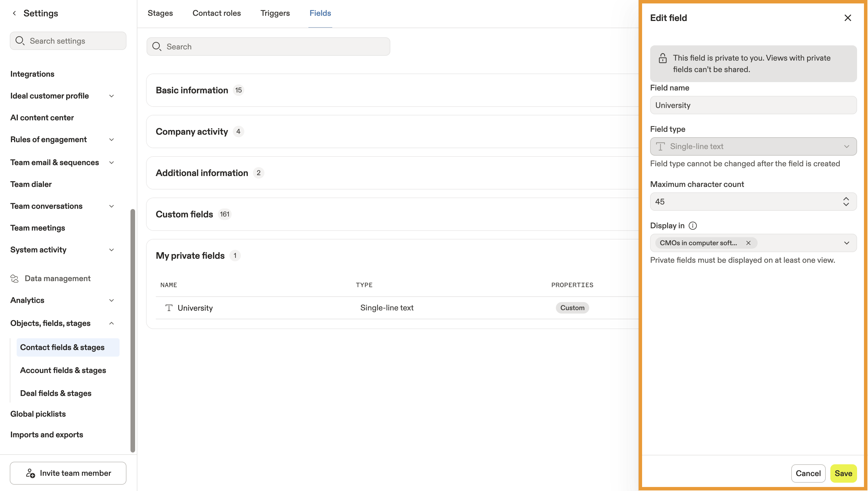Open the Field type dropdown
This screenshot has width=868, height=491.
tap(753, 146)
